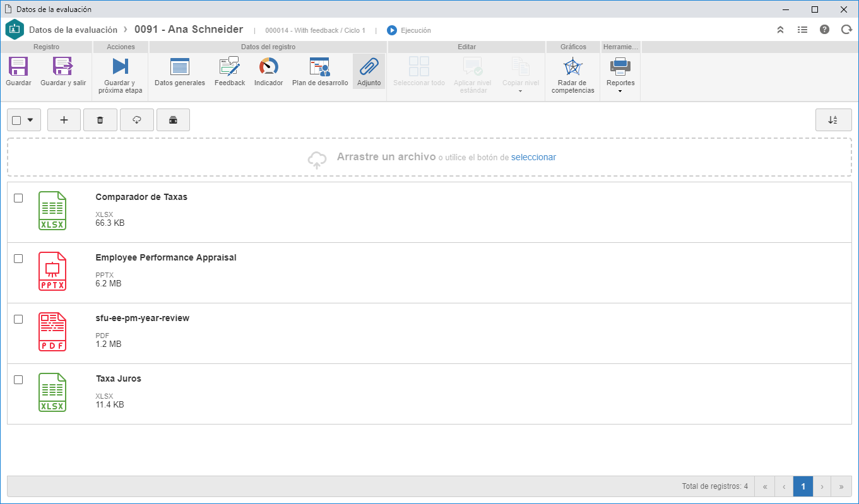This screenshot has height=504, width=859.
Task: Click the 11.4 KB file size
Action: click(x=110, y=404)
